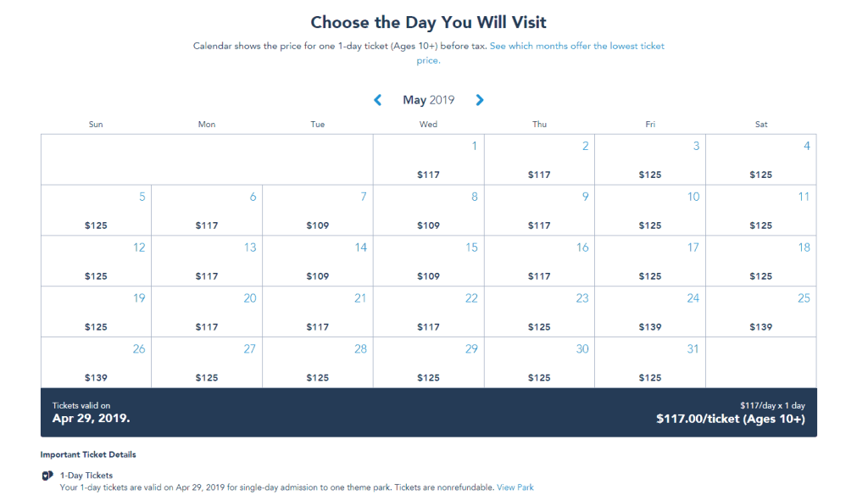Open the View Park link
This screenshot has height=495, width=868.
coord(515,487)
